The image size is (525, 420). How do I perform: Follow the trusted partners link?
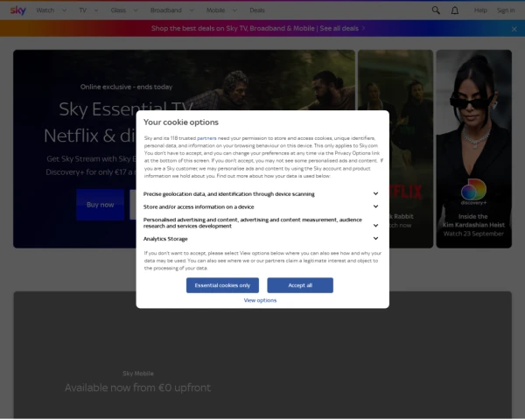click(206, 138)
